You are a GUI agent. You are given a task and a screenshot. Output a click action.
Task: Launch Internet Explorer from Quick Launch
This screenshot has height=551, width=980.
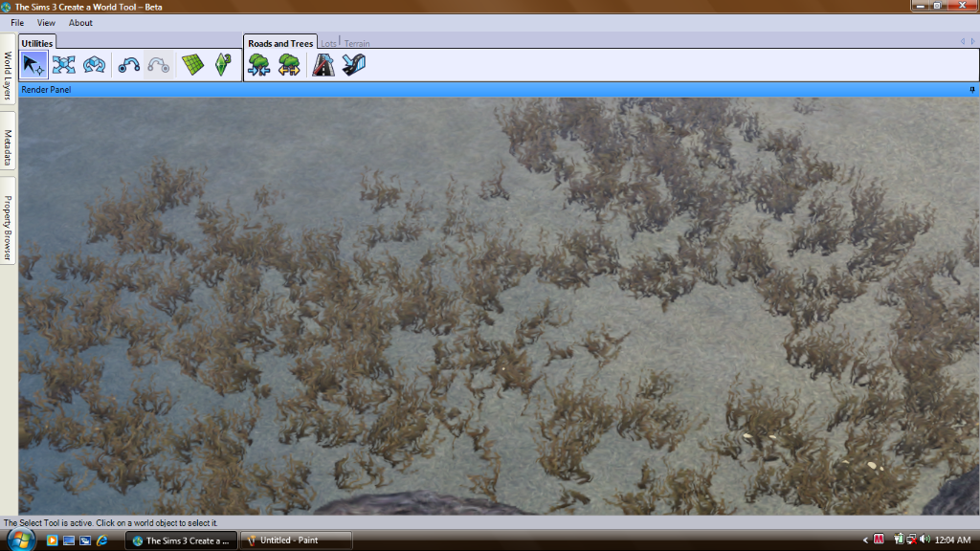point(101,540)
